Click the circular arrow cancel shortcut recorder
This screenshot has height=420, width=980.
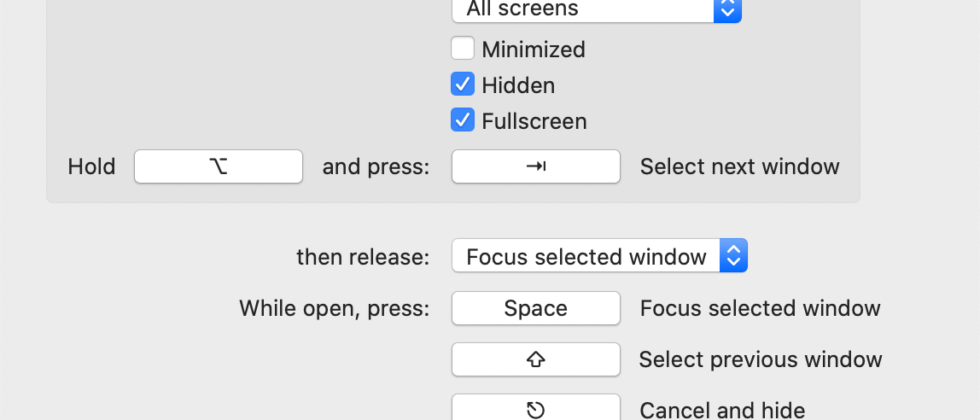click(536, 409)
